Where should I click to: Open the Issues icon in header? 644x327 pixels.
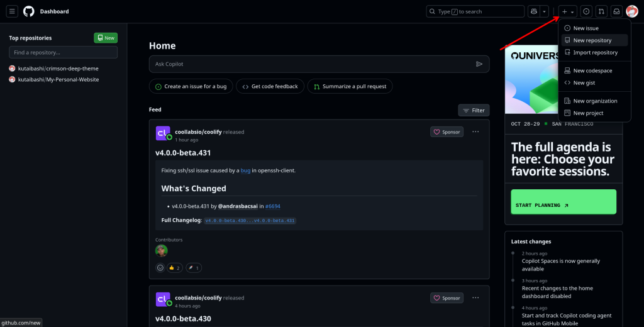pos(587,11)
